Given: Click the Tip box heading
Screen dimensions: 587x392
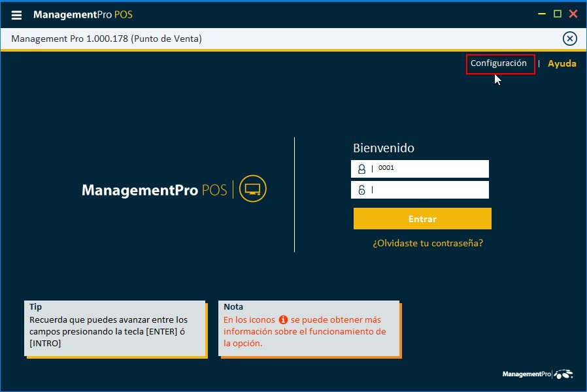Looking at the screenshot, I should [35, 306].
